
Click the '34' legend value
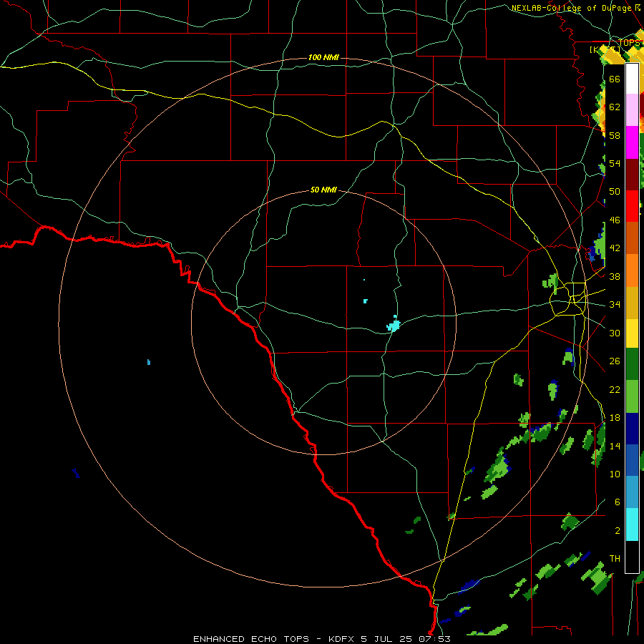coord(615,305)
